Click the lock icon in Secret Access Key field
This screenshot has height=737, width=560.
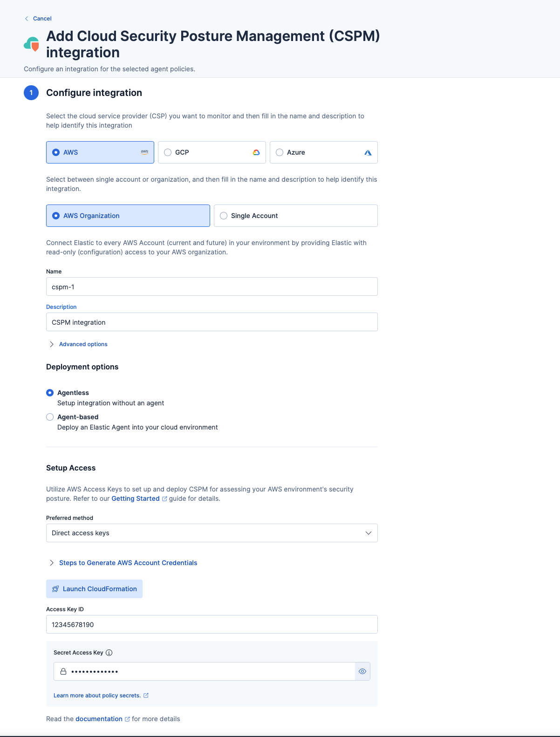pos(63,671)
